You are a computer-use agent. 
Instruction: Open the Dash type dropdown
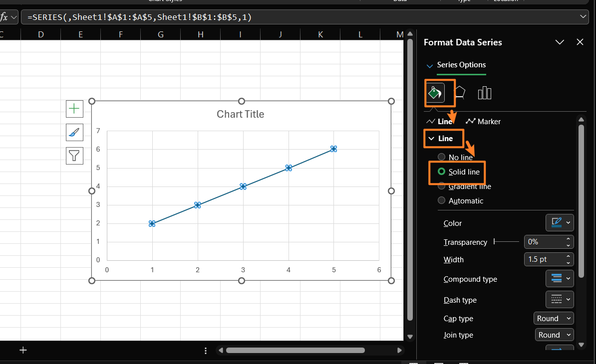[560, 299]
